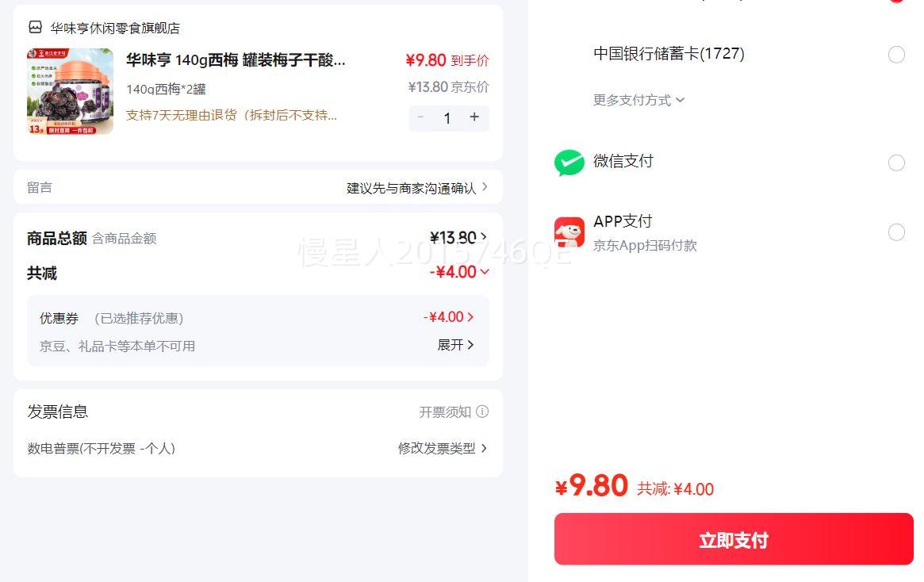Select 中国银行储蓄卡(1727) radio button
This screenshot has width=924, height=582.
[896, 55]
